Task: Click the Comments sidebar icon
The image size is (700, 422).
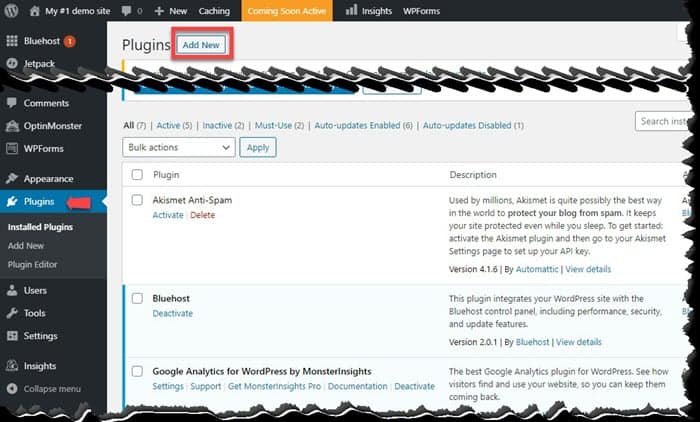Action: (x=12, y=103)
